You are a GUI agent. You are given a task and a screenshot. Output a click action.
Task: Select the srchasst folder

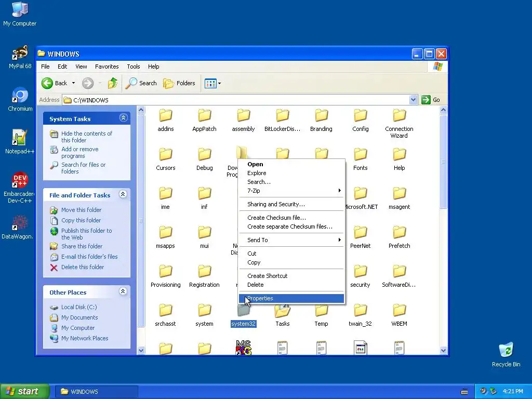click(166, 315)
